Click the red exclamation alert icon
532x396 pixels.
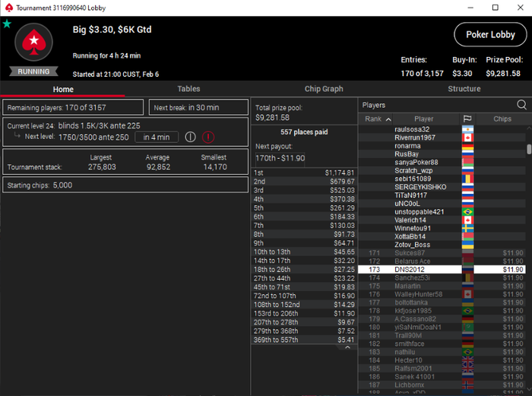[208, 137]
